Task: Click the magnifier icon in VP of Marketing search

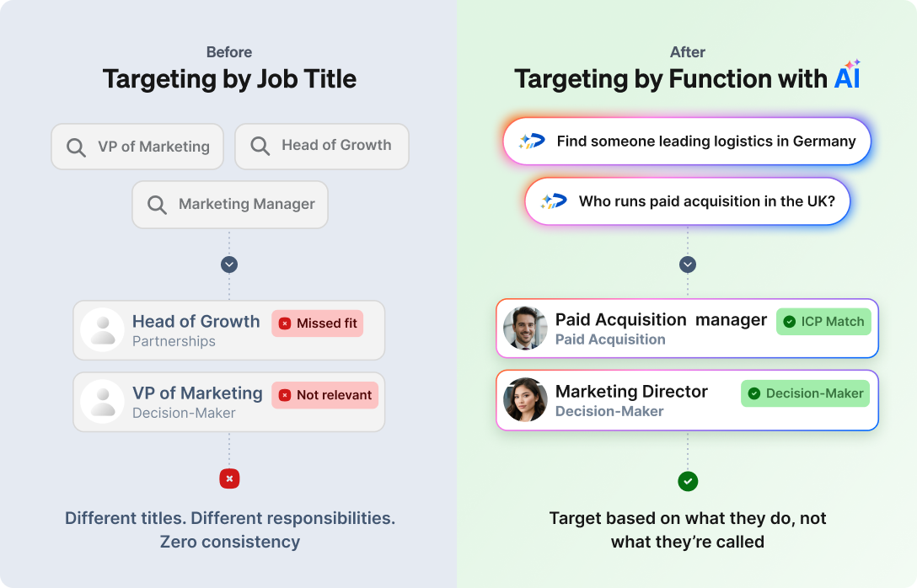Action: (76, 147)
